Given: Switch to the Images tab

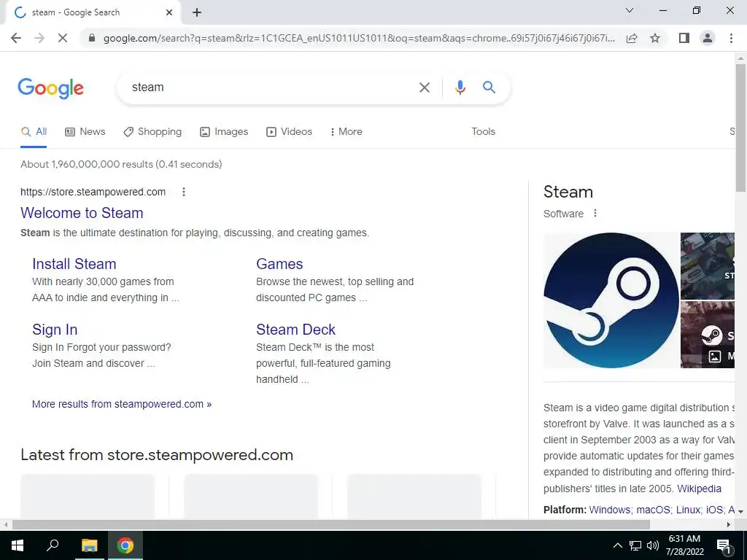Looking at the screenshot, I should (224, 132).
